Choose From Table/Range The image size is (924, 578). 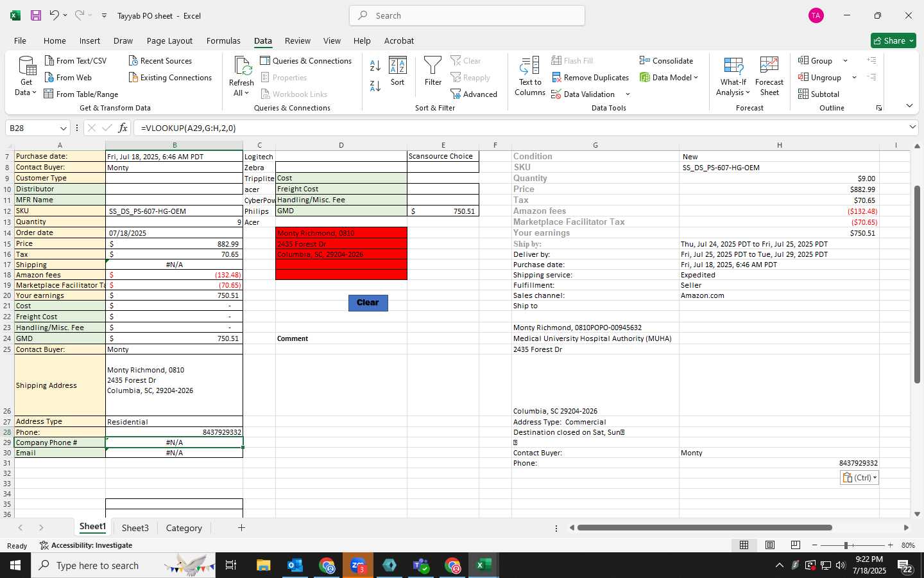click(81, 94)
